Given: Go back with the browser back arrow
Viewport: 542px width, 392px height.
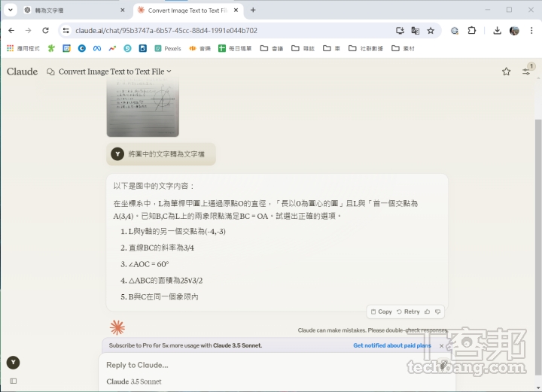Looking at the screenshot, I should [11, 30].
